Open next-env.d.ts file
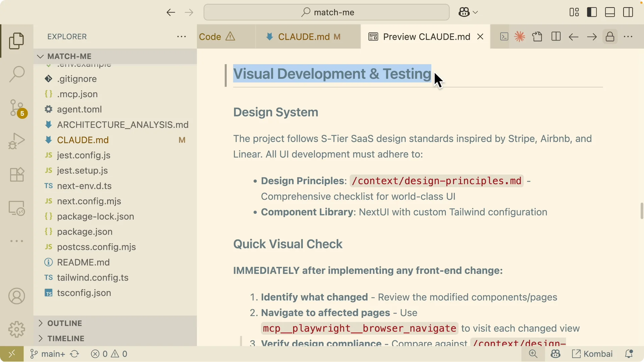Viewport: 644px width, 362px height. pos(115,186)
